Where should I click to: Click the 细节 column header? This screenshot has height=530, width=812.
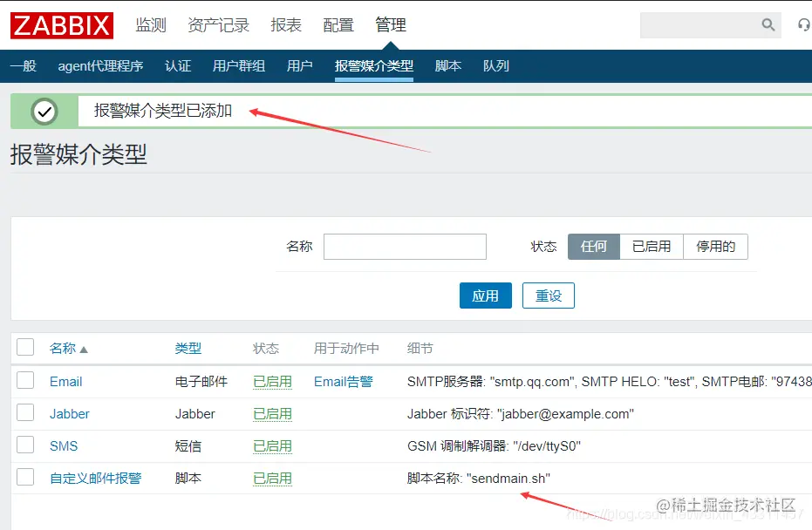click(x=420, y=349)
